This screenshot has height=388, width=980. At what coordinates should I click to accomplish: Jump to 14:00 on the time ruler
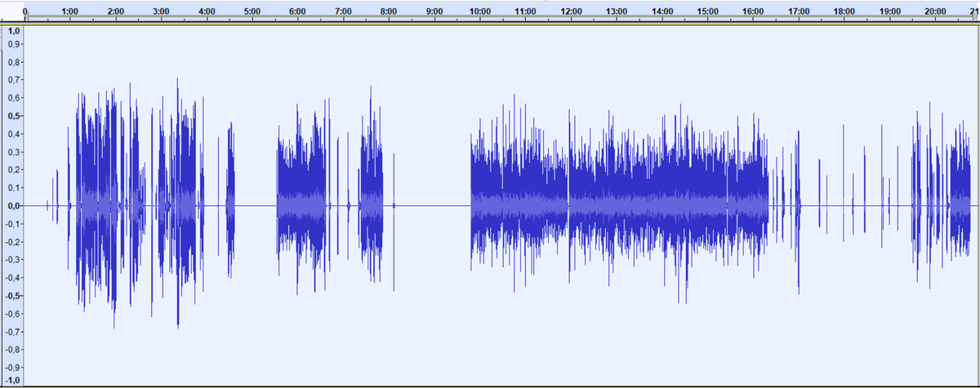click(x=662, y=12)
